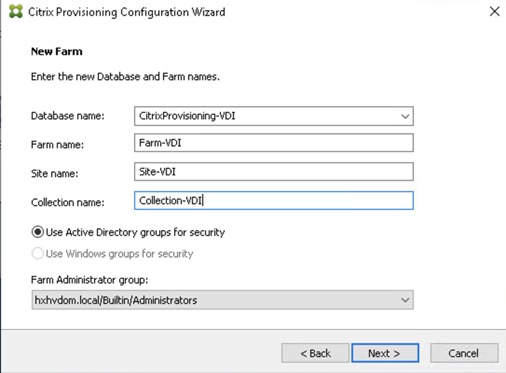Viewport: 506px width, 373px height.
Task: Click the Database name label
Action: (68, 116)
